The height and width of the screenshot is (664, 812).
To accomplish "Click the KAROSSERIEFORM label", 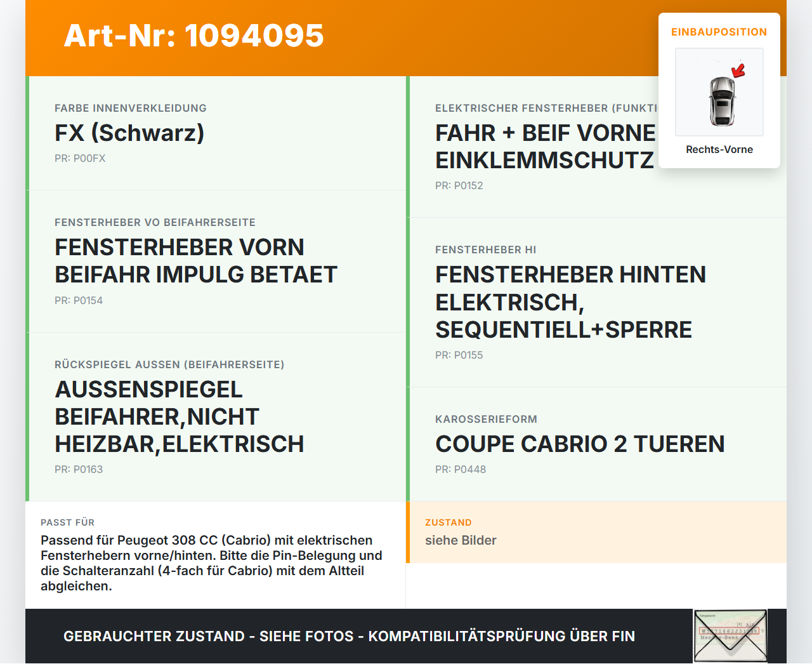I will click(x=487, y=420).
